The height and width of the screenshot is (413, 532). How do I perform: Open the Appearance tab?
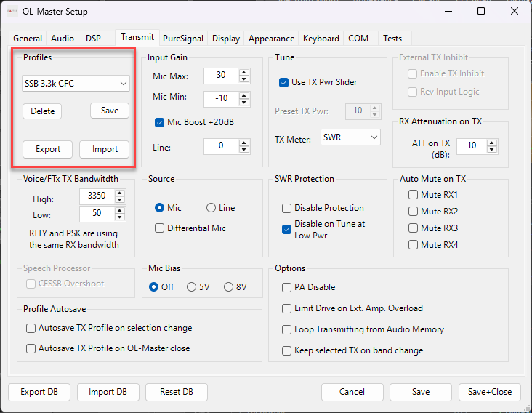[x=271, y=39]
